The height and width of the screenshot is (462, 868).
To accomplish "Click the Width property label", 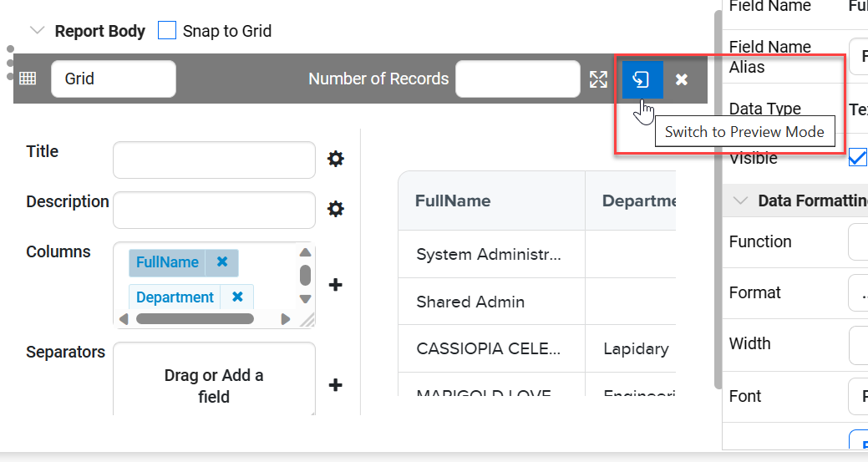I will [749, 343].
